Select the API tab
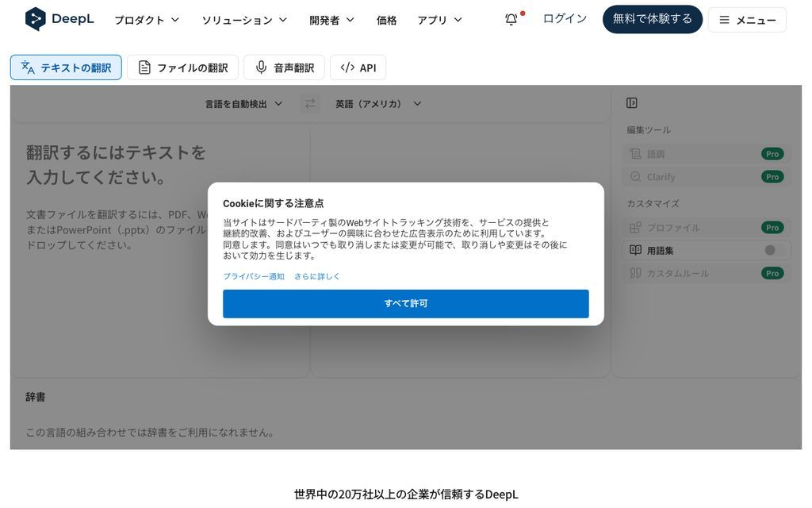Image resolution: width=812 pixels, height=508 pixels. point(358,67)
